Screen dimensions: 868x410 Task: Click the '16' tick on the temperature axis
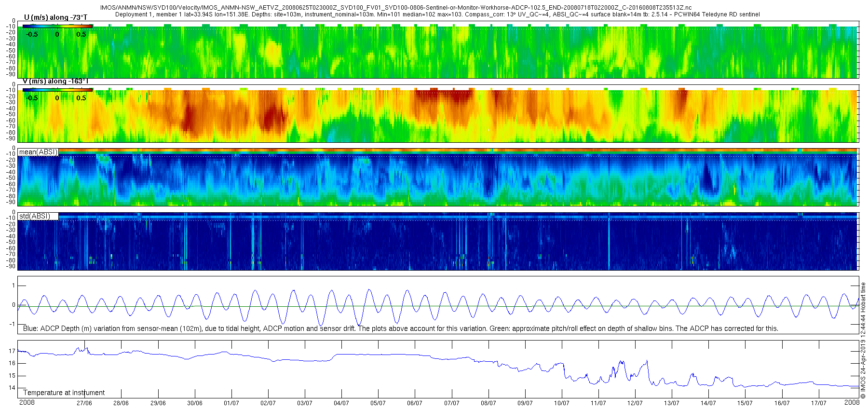coord(12,363)
